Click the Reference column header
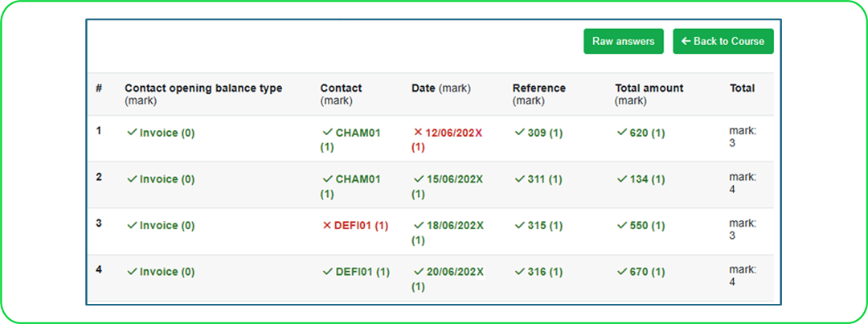The height and width of the screenshot is (324, 868). [x=538, y=88]
